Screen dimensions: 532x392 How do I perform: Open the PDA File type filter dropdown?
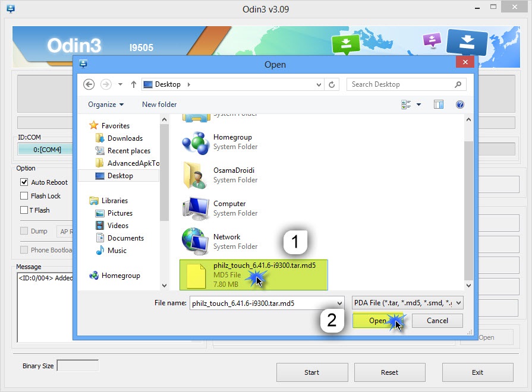408,303
